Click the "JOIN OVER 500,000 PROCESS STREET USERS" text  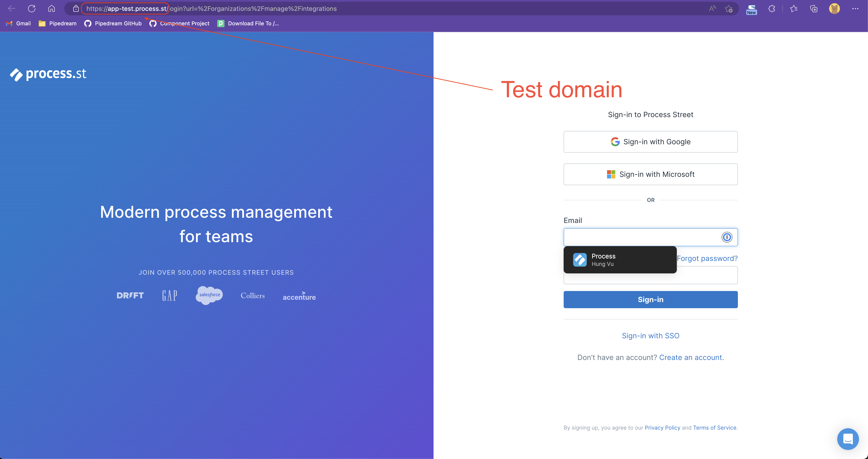pos(216,272)
